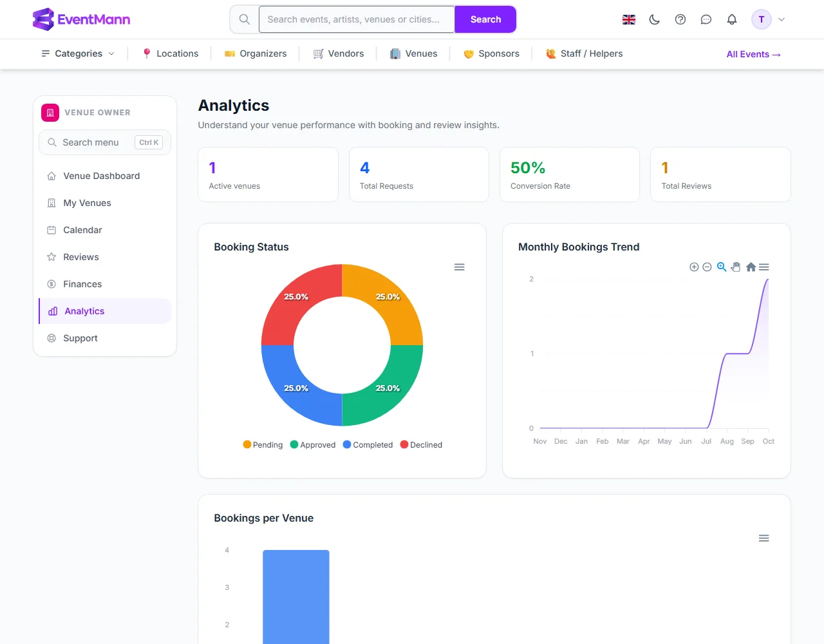Open the Bookings per Venue chart menu
Image resolution: width=824 pixels, height=644 pixels.
764,538
